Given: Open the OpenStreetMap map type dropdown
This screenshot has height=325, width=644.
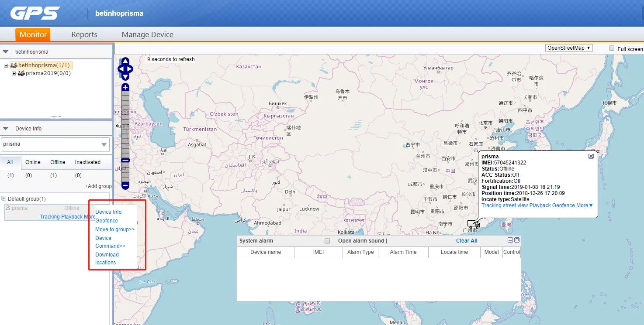Looking at the screenshot, I should point(569,48).
